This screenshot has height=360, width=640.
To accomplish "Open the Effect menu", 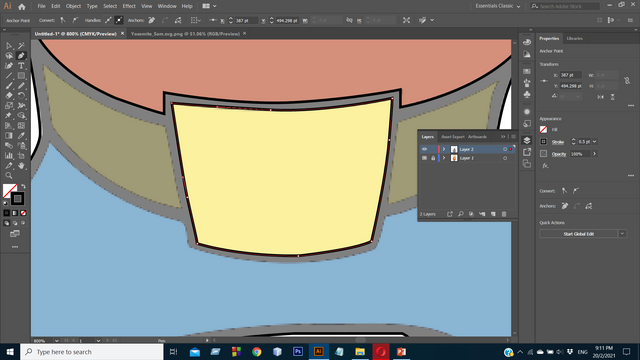I will click(129, 6).
